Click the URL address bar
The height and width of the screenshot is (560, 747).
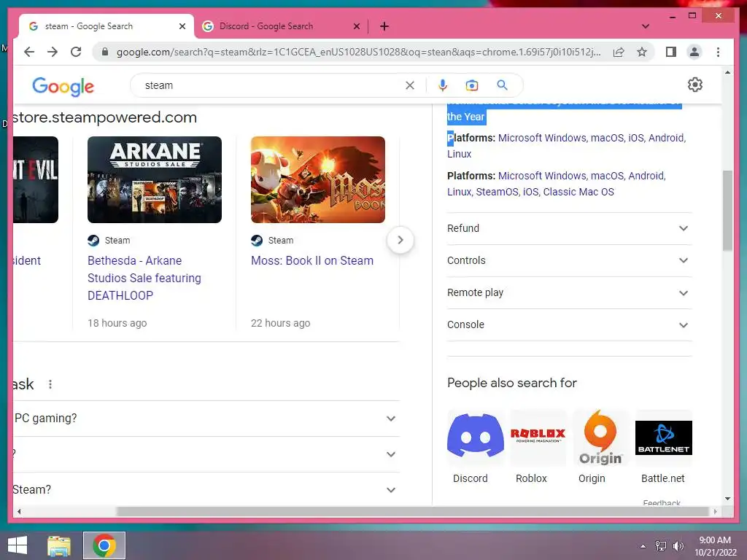click(x=358, y=52)
